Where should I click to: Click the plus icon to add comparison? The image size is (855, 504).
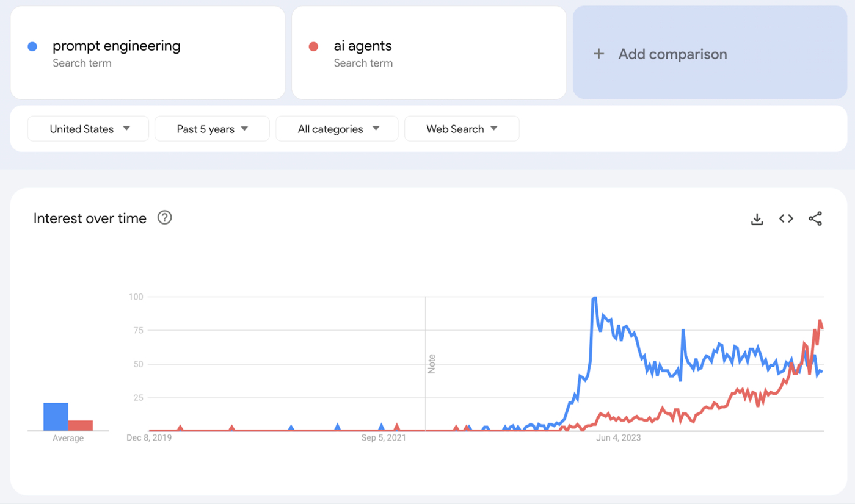tap(598, 54)
